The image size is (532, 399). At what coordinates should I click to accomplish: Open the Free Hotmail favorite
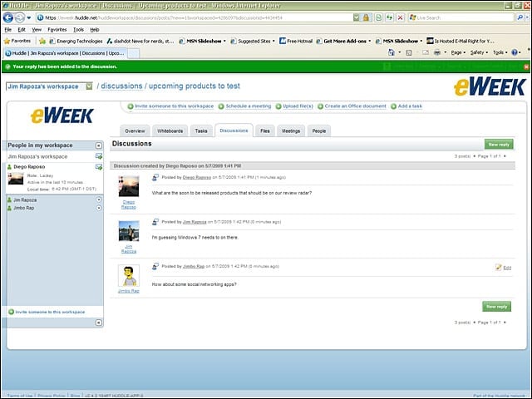(296, 41)
